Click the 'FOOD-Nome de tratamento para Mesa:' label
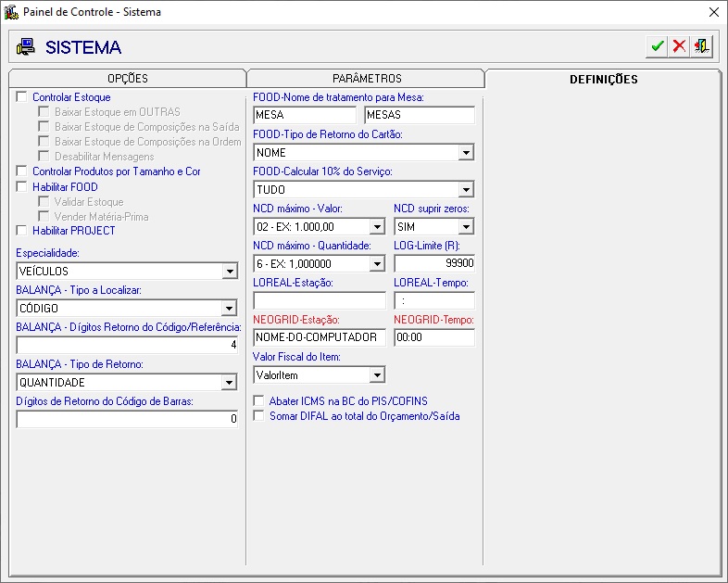Image resolution: width=728 pixels, height=583 pixels. point(338,97)
